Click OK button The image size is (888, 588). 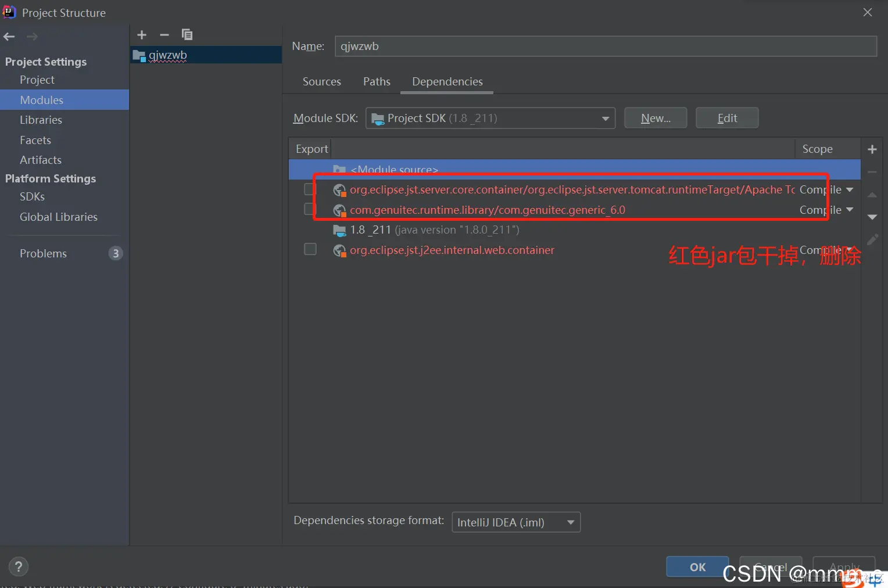(x=697, y=567)
